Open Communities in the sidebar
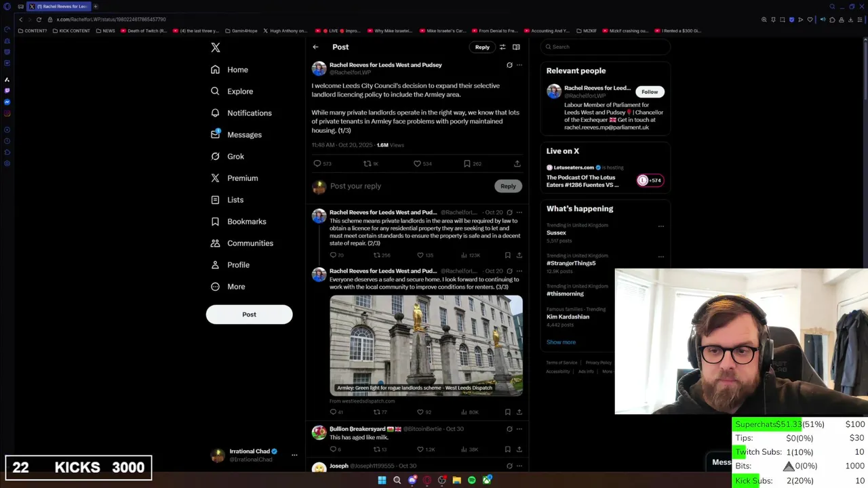Viewport: 868px width, 488px height. pos(241,243)
